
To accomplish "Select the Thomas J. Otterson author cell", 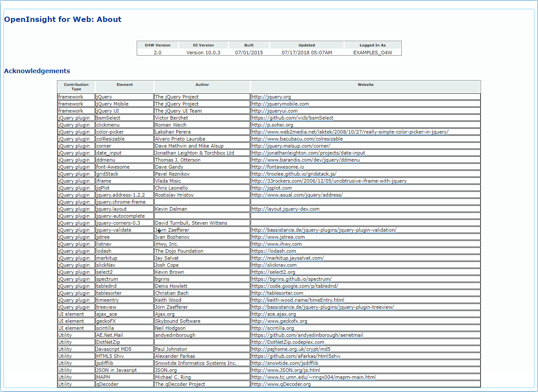I will coord(202,160).
